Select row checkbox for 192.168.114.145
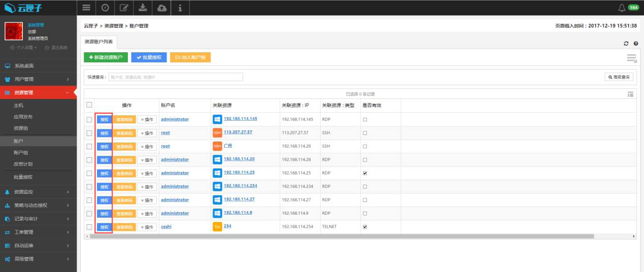644x272 pixels. pyautogui.click(x=89, y=120)
